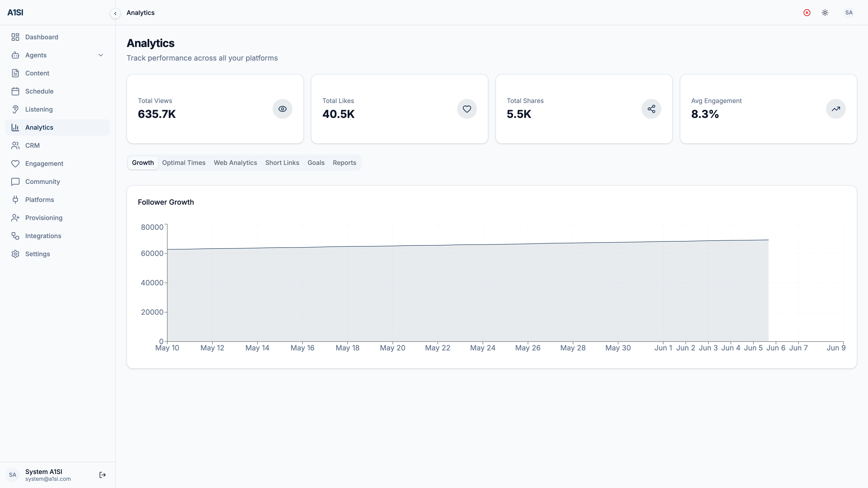
Task: Click the Agents robot icon
Action: coord(15,55)
